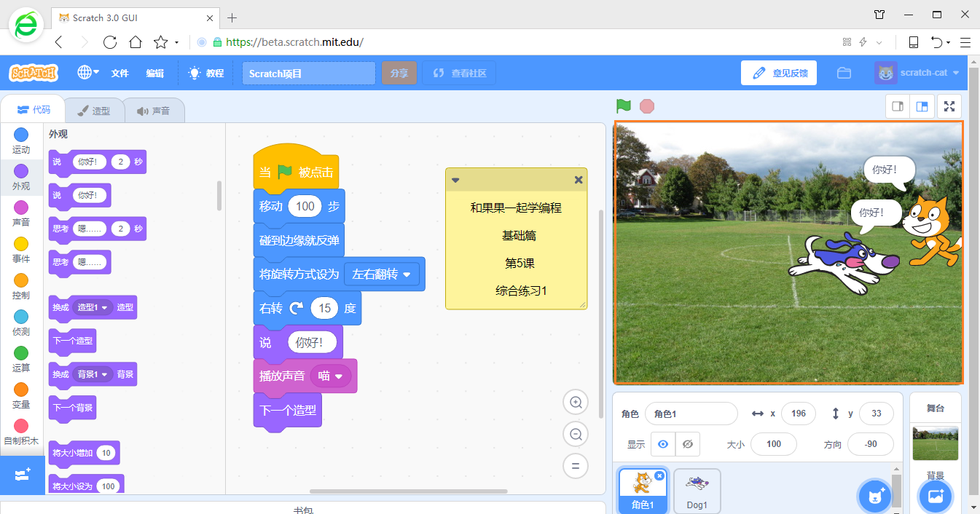Image resolution: width=980 pixels, height=514 pixels.
Task: Show the sprite using the eye icon
Action: (x=663, y=444)
